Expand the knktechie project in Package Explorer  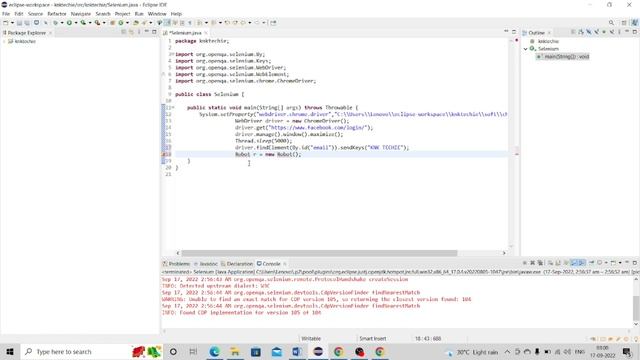click(4, 41)
